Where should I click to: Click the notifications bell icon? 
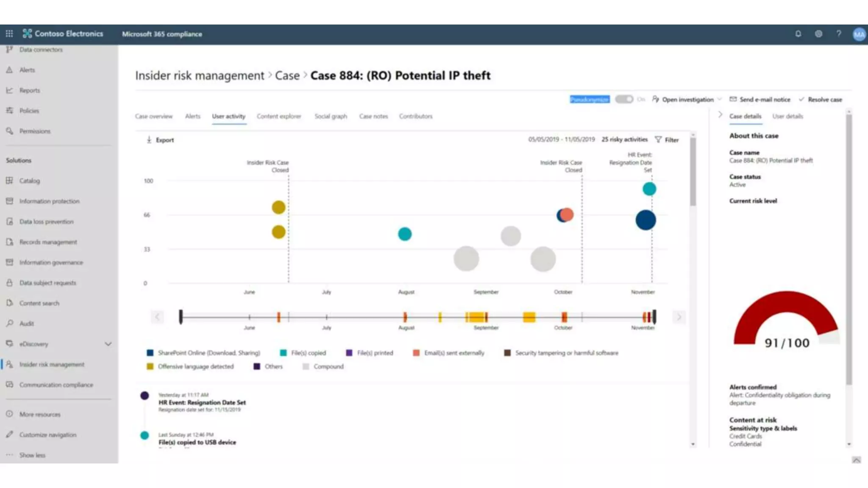pyautogui.click(x=798, y=34)
